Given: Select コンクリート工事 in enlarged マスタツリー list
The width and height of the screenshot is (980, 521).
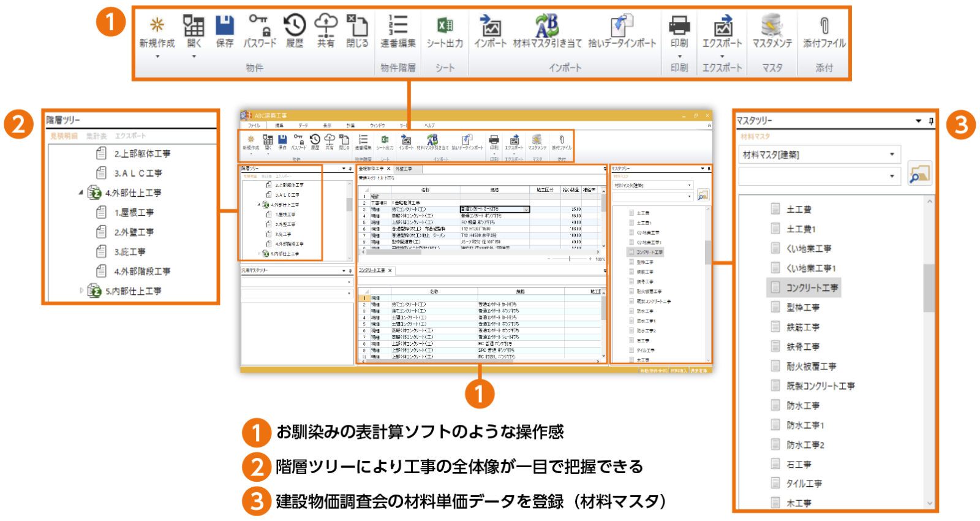Looking at the screenshot, I should pos(812,287).
